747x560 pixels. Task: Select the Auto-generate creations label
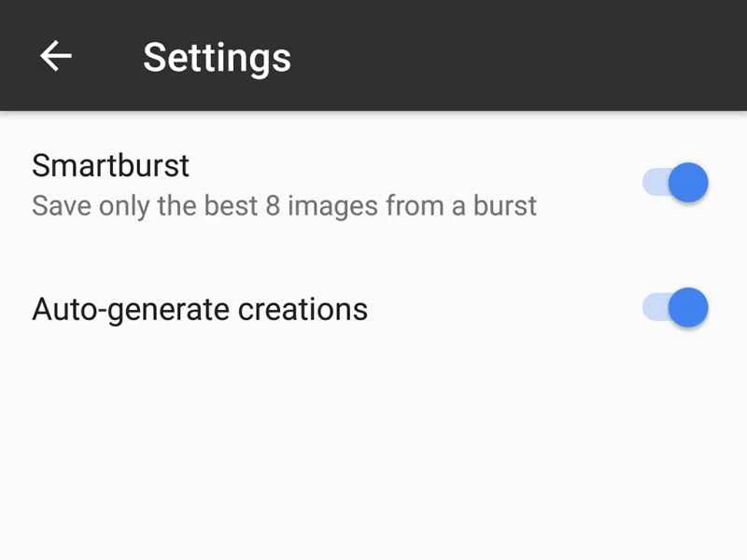(199, 308)
